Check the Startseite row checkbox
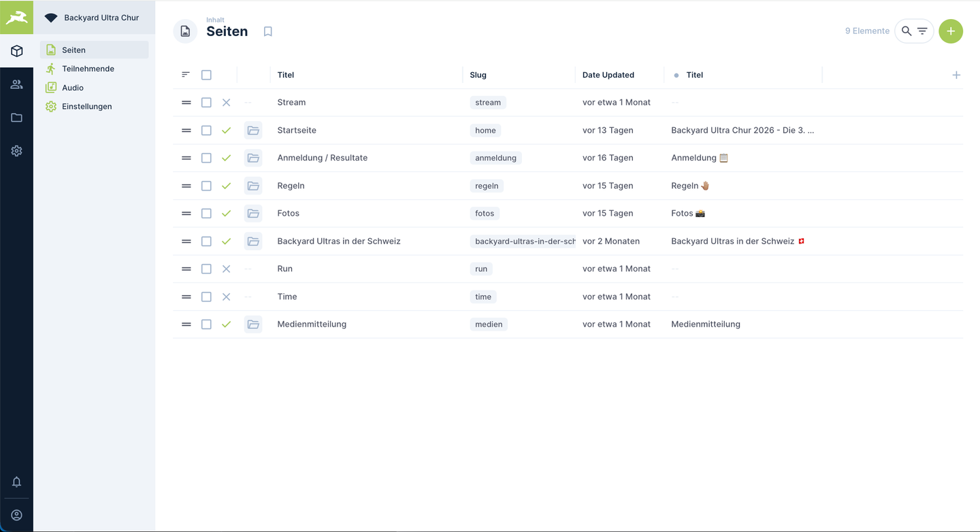This screenshot has height=532, width=980. click(x=206, y=130)
